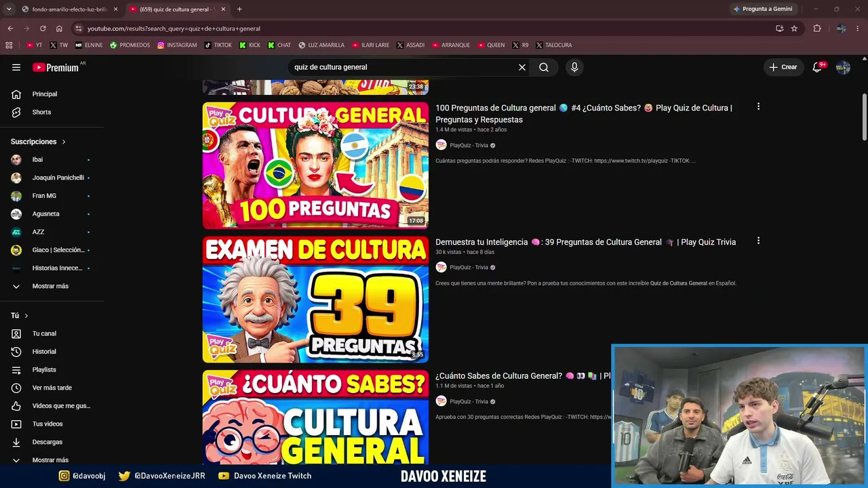Screen dimensions: 868x488
Task: Bookmark this page with the star icon
Action: (794, 28)
